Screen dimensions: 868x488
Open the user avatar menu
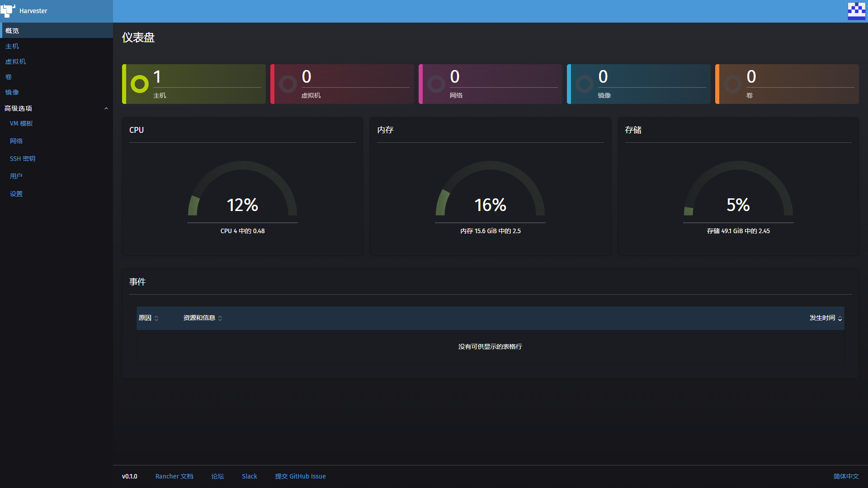pos(856,11)
